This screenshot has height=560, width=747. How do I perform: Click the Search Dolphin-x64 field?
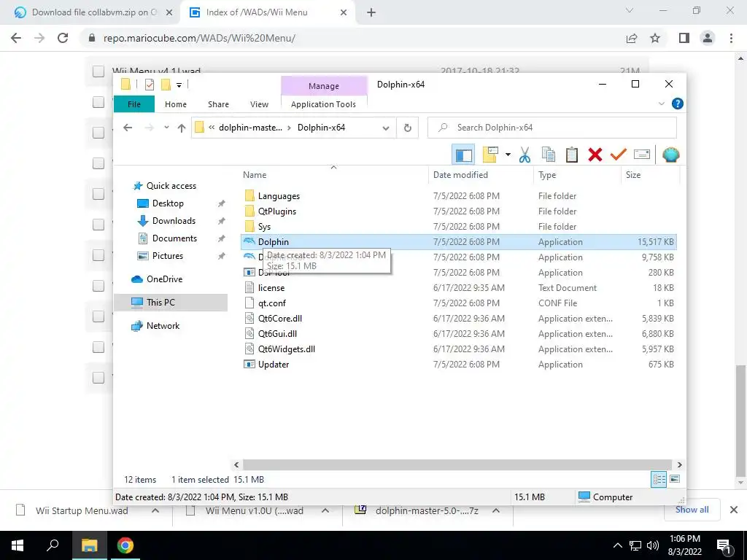tap(551, 128)
